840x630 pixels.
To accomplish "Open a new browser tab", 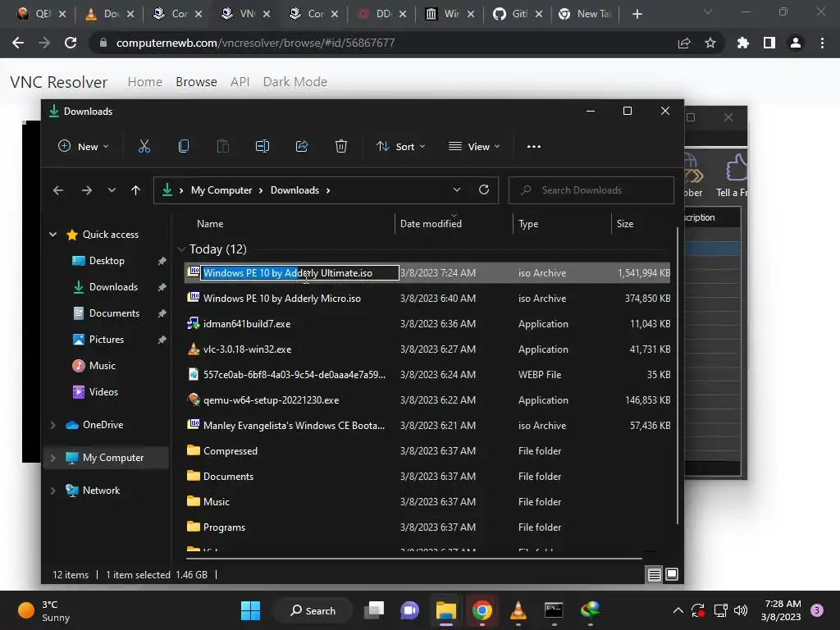I will click(637, 14).
